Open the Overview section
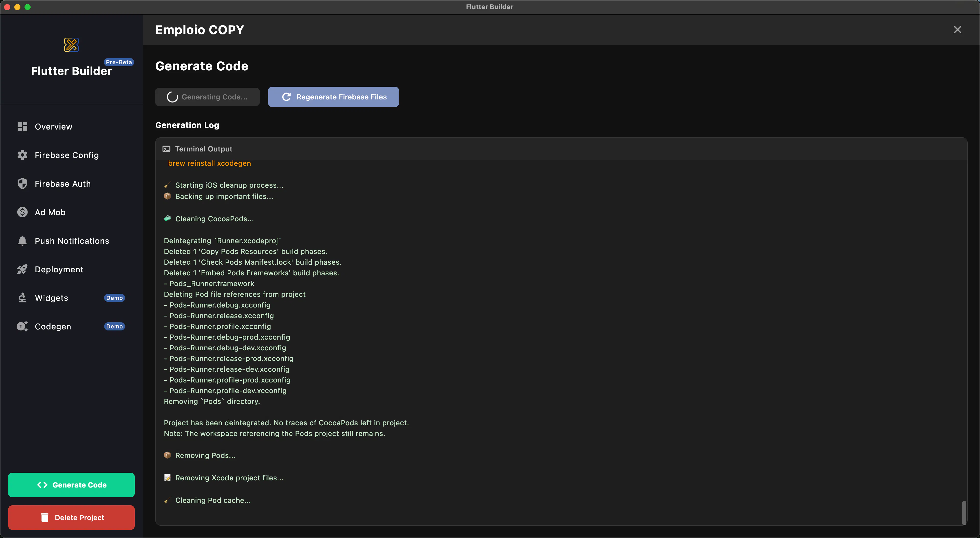This screenshot has height=538, width=980. point(71,127)
